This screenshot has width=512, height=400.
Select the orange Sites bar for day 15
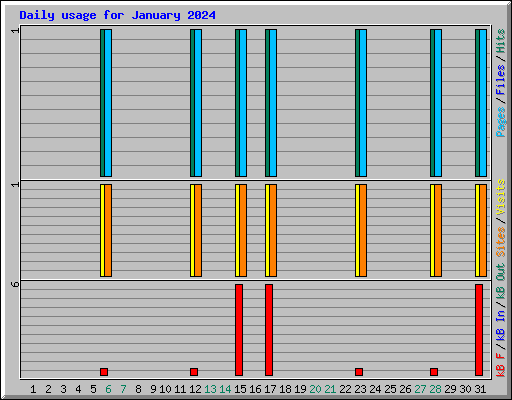point(243,230)
